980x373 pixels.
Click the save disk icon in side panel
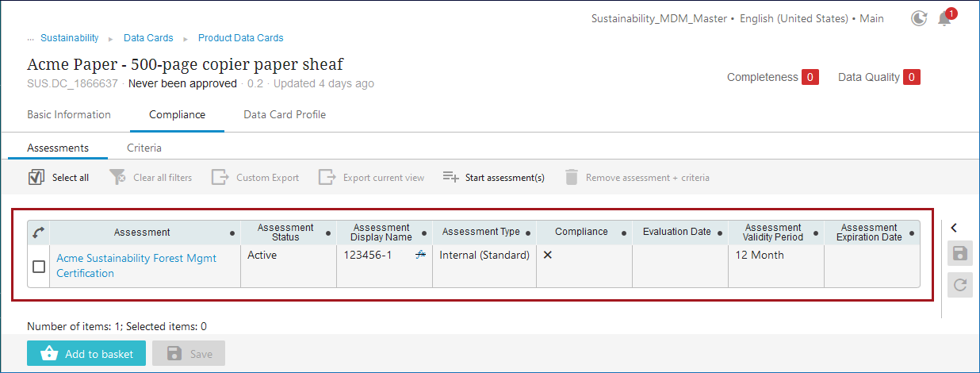tap(959, 254)
